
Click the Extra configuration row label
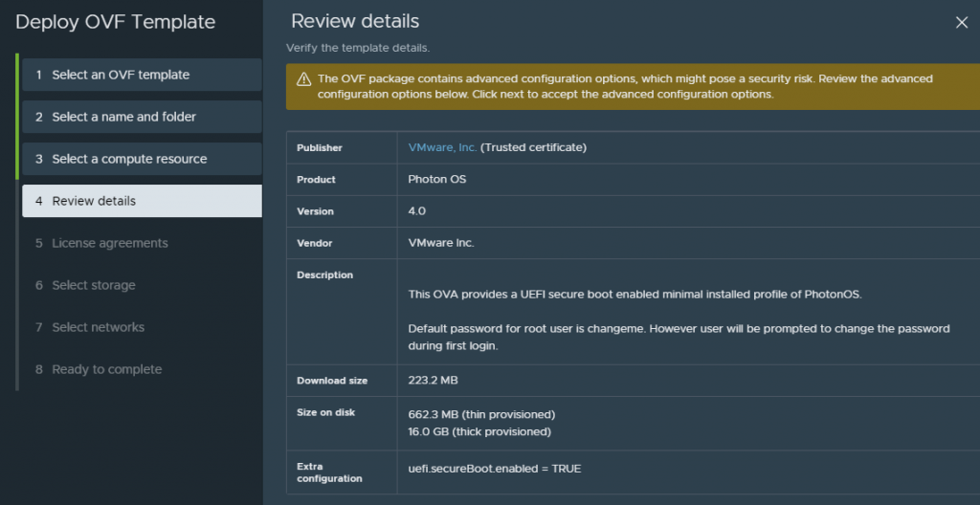[329, 472]
